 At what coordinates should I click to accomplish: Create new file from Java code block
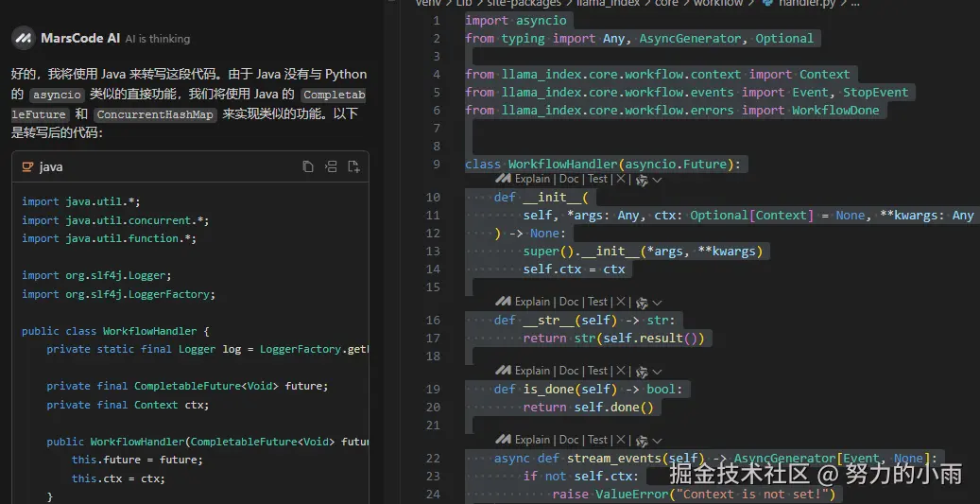[x=353, y=166]
